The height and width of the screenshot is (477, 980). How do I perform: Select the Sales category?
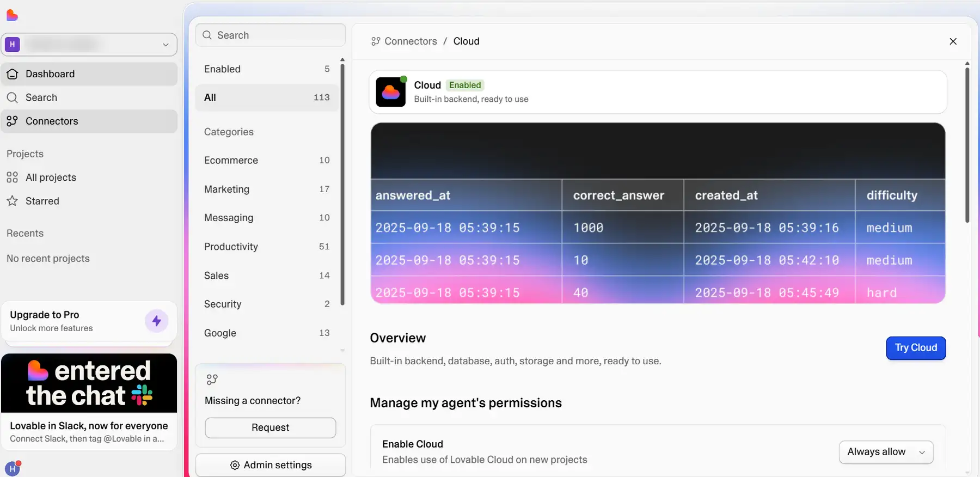267,276
